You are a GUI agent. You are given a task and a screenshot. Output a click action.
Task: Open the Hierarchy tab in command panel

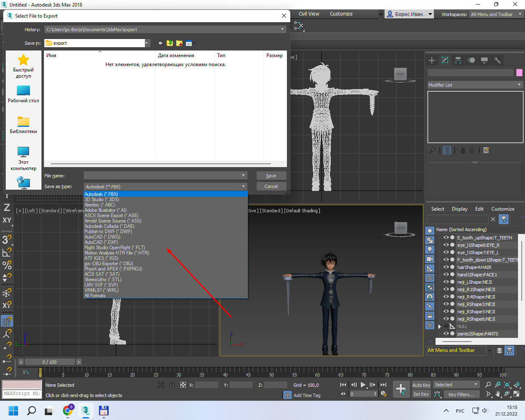458,60
